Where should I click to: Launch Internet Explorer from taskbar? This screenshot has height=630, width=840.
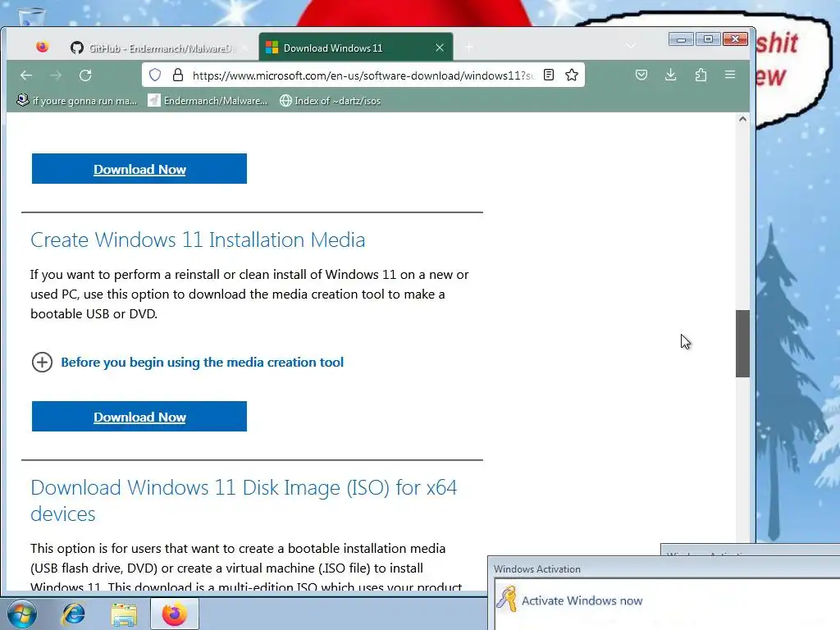coord(73,614)
